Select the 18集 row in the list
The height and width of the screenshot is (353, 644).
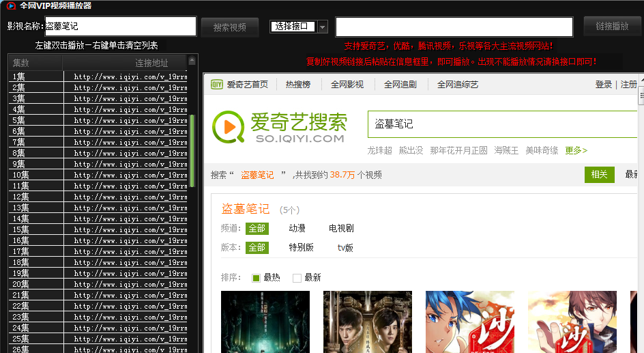[98, 262]
